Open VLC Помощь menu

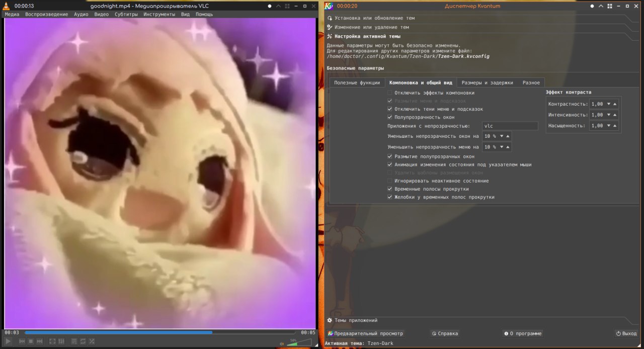click(204, 15)
